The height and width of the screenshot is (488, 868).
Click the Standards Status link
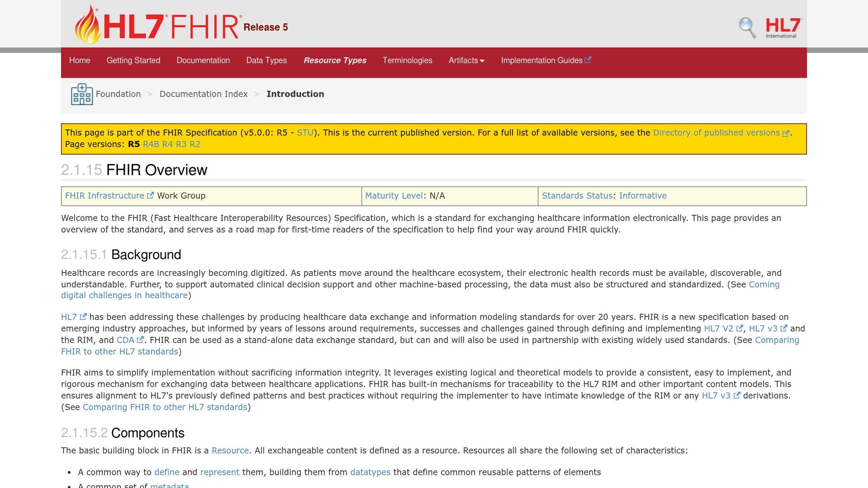click(x=577, y=196)
